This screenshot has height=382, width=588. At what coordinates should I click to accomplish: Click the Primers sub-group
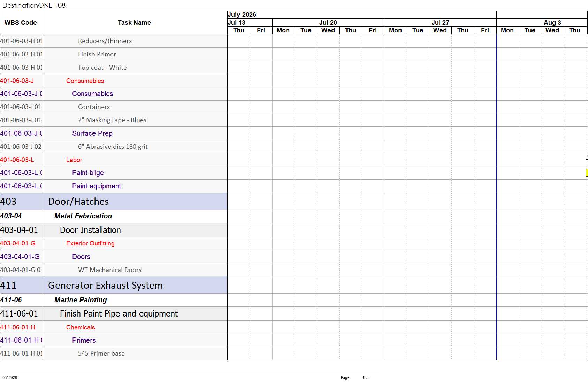click(84, 340)
